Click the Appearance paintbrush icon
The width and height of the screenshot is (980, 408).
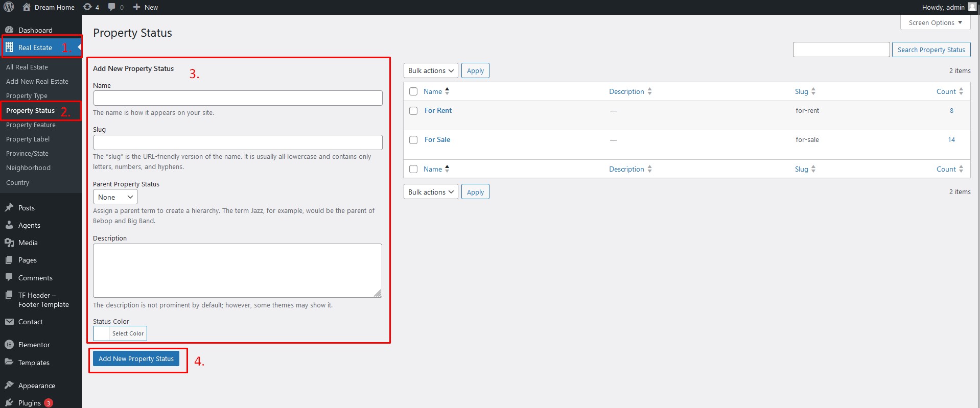click(x=9, y=385)
